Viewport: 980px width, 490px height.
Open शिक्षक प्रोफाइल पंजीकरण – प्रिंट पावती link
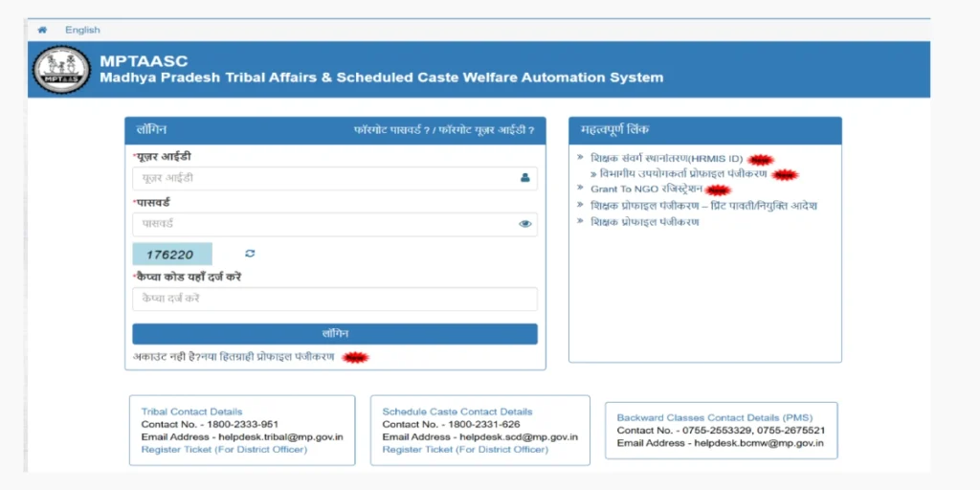click(703, 206)
